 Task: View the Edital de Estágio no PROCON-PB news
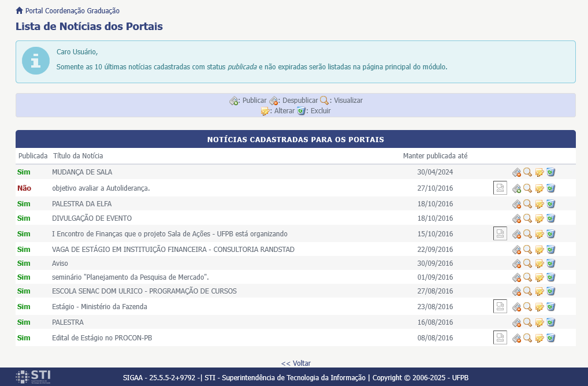click(527, 338)
